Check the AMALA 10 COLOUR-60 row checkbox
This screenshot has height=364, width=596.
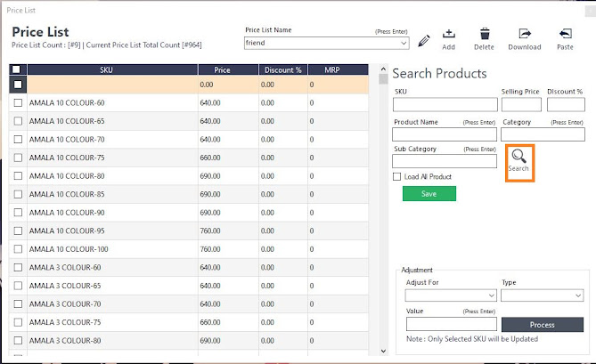[18, 103]
